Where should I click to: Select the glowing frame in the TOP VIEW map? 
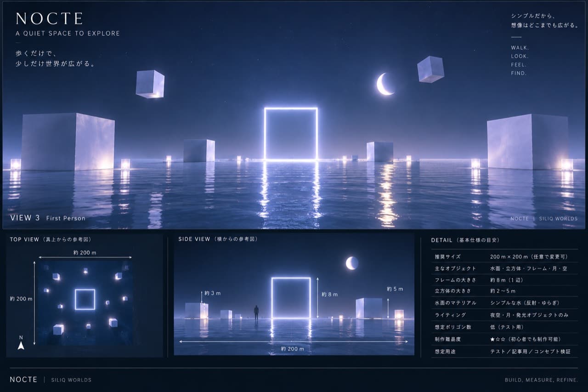[x=85, y=299]
